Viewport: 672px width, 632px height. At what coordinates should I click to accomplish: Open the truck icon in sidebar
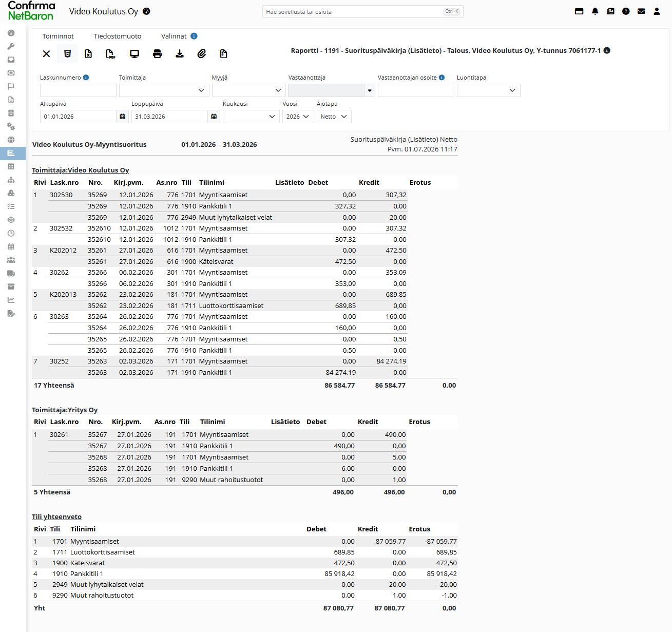[x=11, y=273]
